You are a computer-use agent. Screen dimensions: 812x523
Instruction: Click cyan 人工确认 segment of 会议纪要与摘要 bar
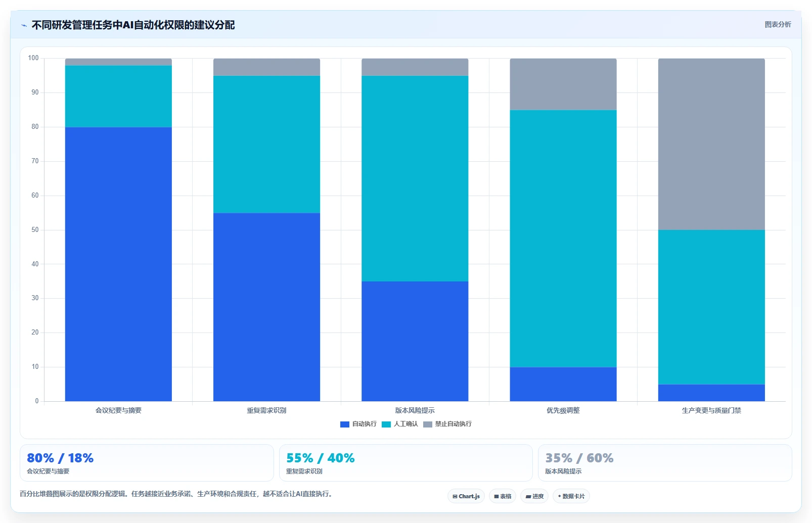pyautogui.click(x=118, y=96)
